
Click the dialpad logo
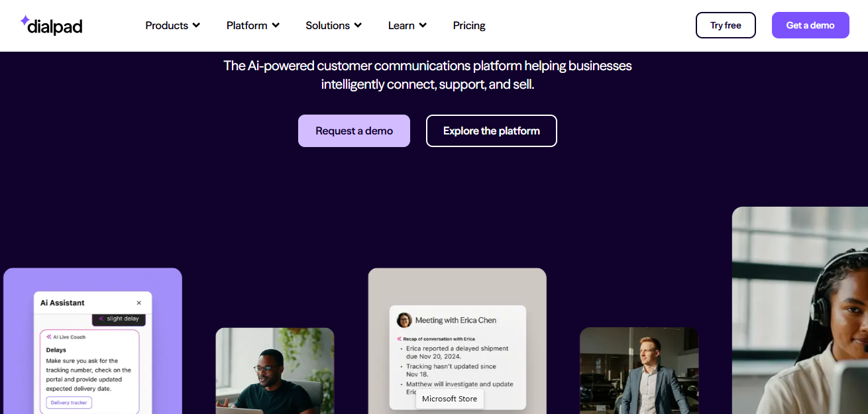click(51, 25)
